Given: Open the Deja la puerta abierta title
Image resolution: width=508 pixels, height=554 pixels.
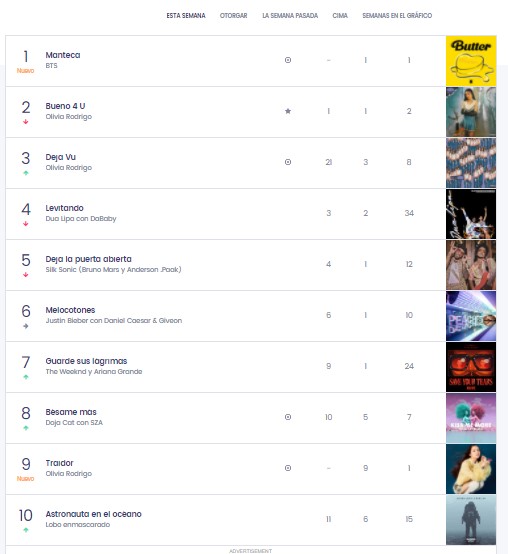Looking at the screenshot, I should click(x=88, y=259).
